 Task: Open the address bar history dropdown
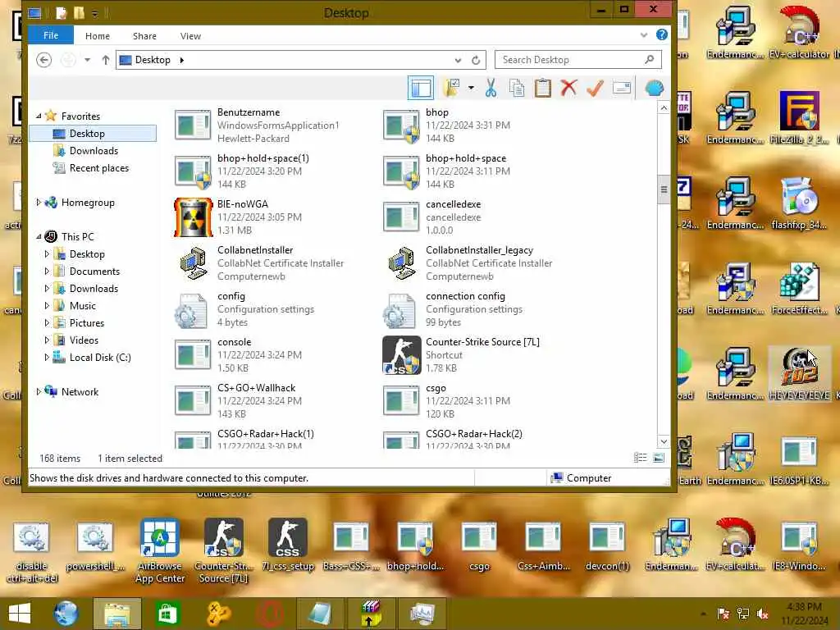coord(458,60)
